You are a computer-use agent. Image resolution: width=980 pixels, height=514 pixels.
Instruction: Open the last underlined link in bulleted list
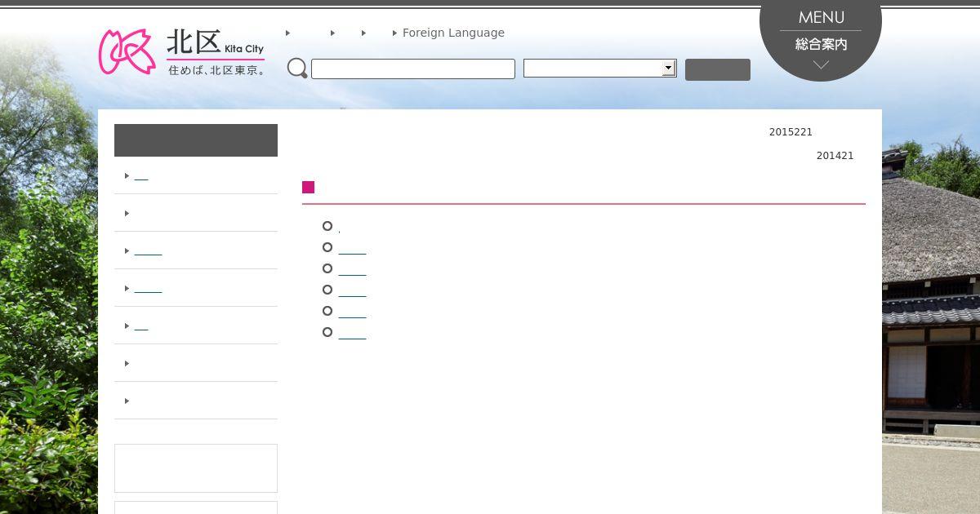[x=352, y=333]
